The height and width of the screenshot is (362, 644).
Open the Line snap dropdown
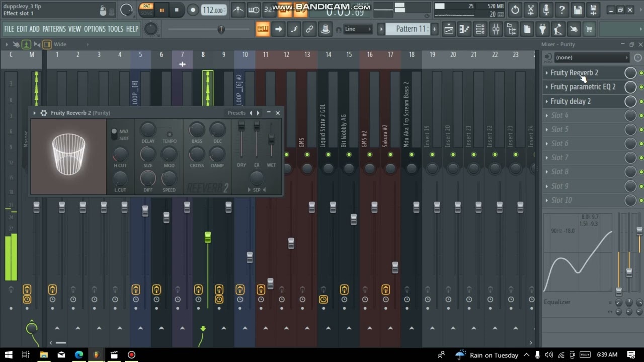pos(358,29)
